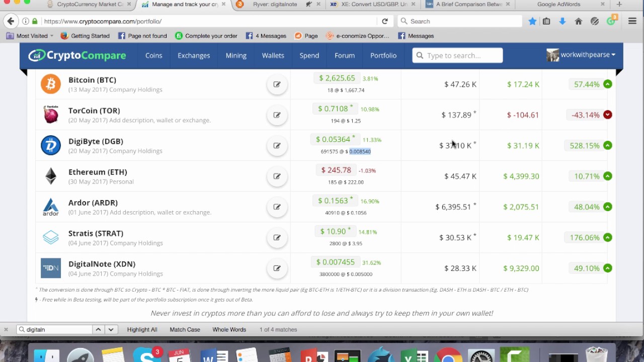Screen dimensions: 644x362
Task: Click the DigiByte coin logo
Action: [51, 145]
